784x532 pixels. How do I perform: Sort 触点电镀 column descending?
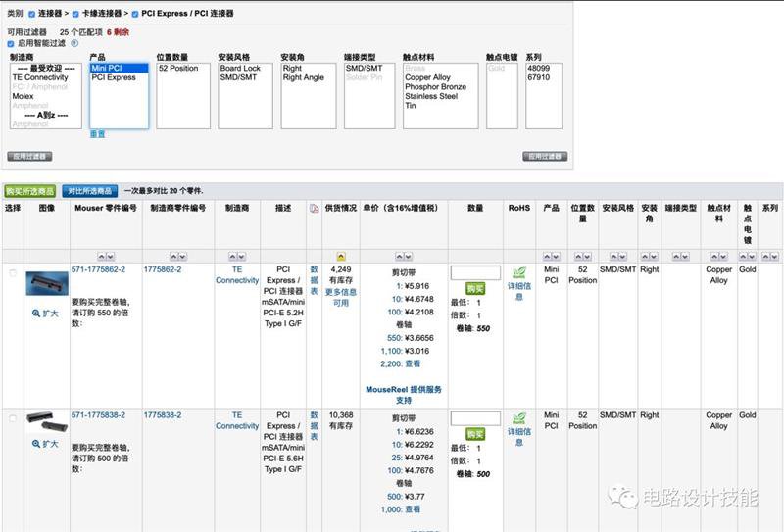click(x=752, y=257)
